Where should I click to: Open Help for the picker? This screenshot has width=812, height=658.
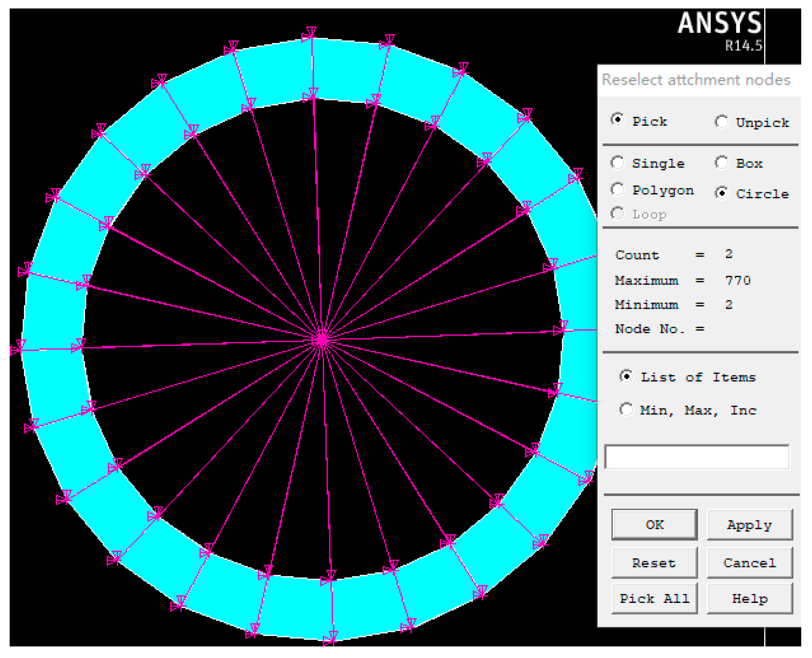[750, 598]
